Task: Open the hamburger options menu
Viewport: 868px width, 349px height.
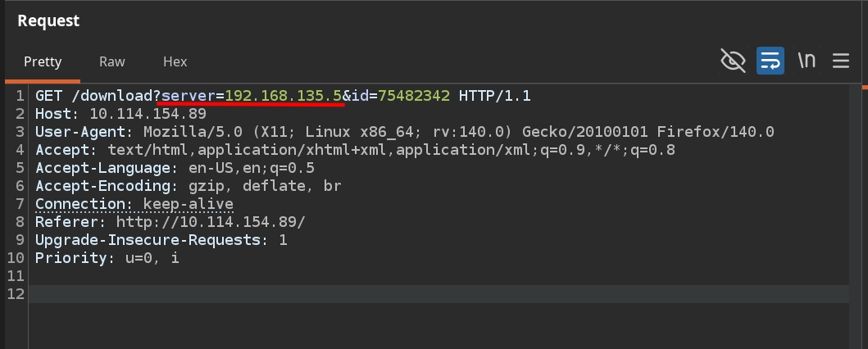Action: point(840,61)
